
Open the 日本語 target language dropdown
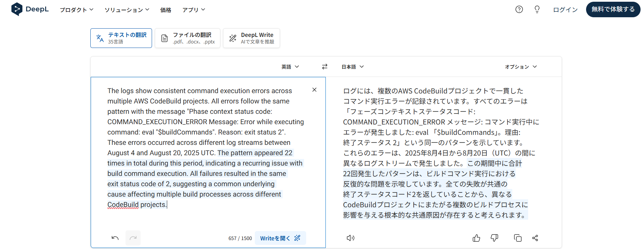tap(352, 67)
